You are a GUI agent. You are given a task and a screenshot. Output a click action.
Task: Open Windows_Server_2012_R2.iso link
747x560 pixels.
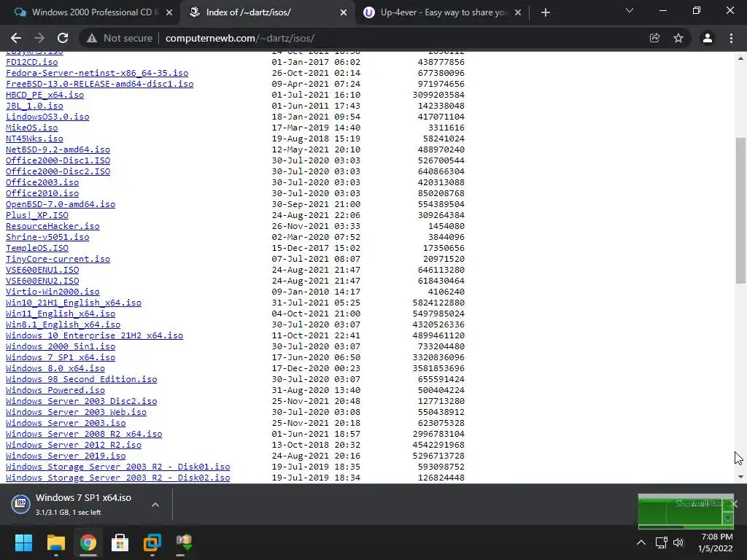click(x=74, y=445)
